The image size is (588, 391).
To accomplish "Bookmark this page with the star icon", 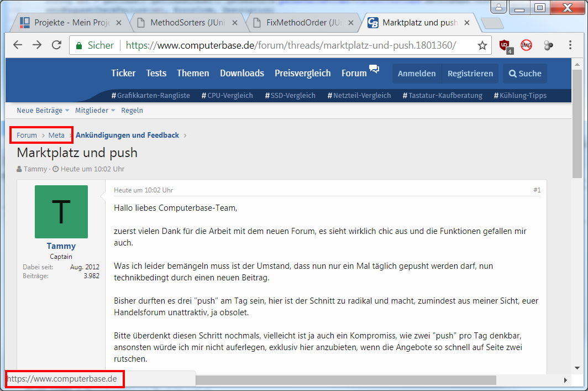I will point(482,45).
